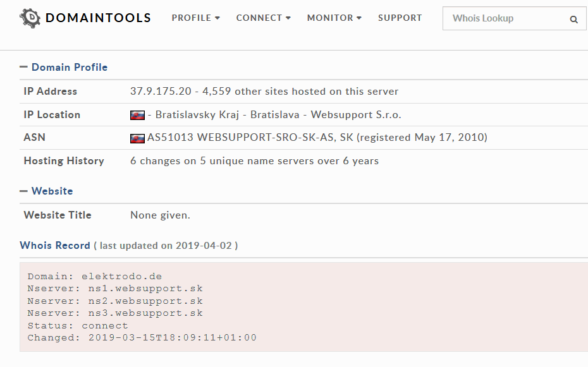Open the CONNECT dropdown menu
Screen dimensions: 588x367
pyautogui.click(x=263, y=18)
